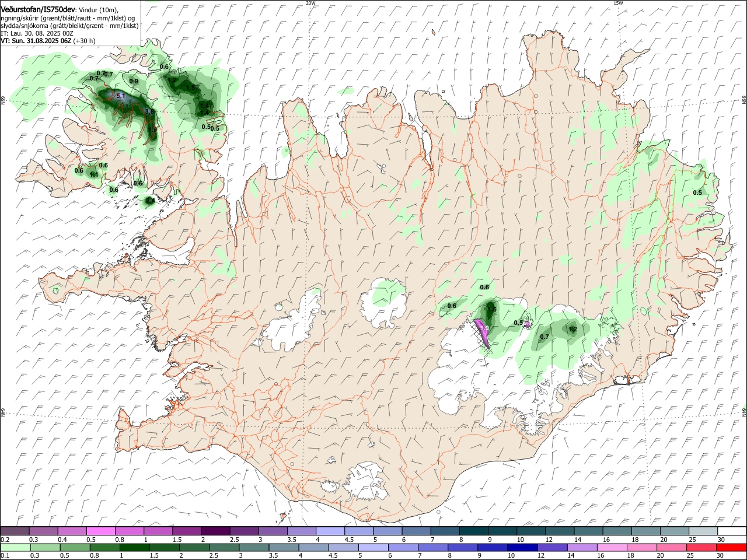Select the bright magenta swatch labeled 0.5 in top legend row
This screenshot has width=747, height=560.
[x=100, y=531]
